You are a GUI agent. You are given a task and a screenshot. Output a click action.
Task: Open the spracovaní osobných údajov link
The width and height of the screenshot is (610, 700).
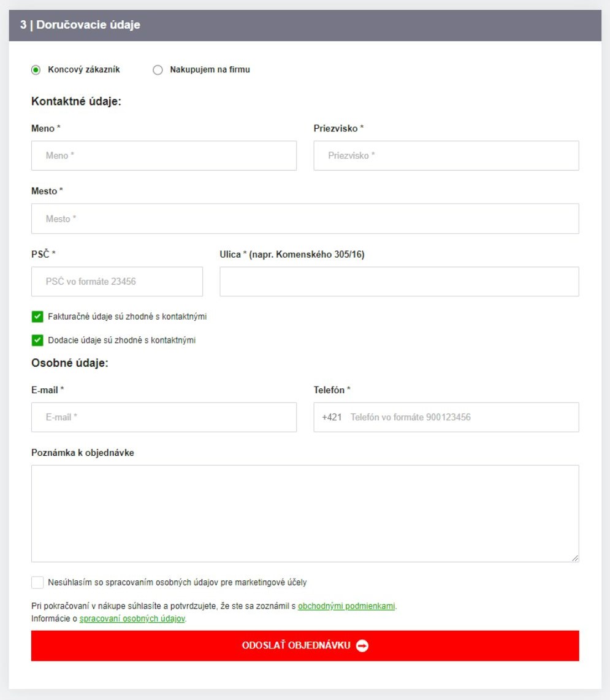click(132, 619)
